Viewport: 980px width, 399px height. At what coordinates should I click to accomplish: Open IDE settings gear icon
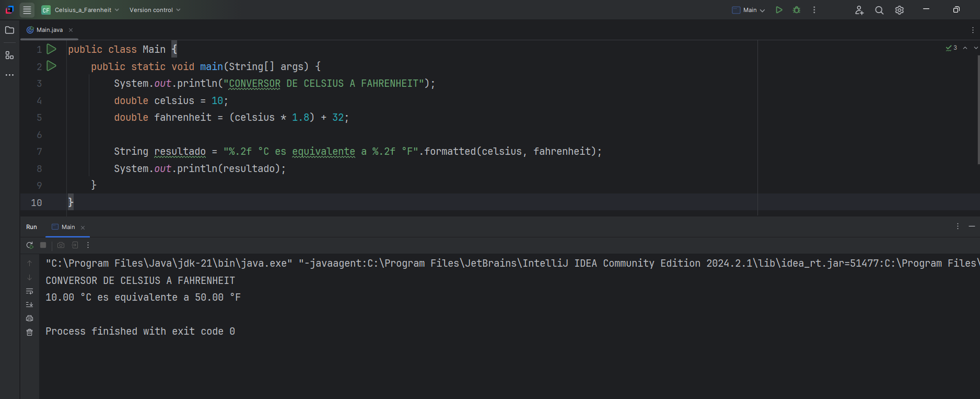point(900,10)
